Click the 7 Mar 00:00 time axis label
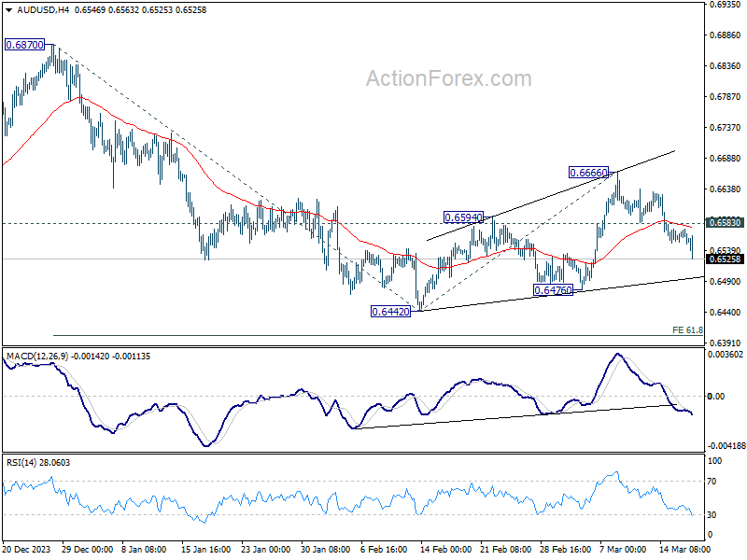747x560 pixels. 623,549
